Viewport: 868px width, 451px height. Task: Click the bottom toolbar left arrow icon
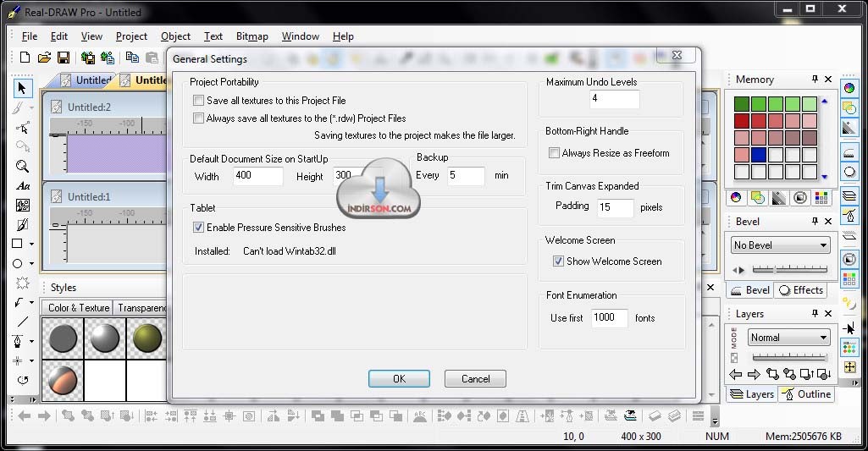click(x=25, y=415)
